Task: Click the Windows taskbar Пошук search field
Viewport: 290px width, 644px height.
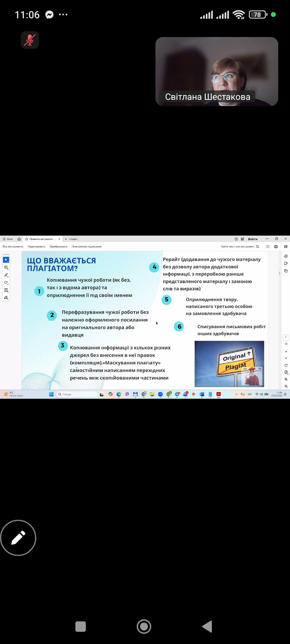Action: tap(77, 394)
